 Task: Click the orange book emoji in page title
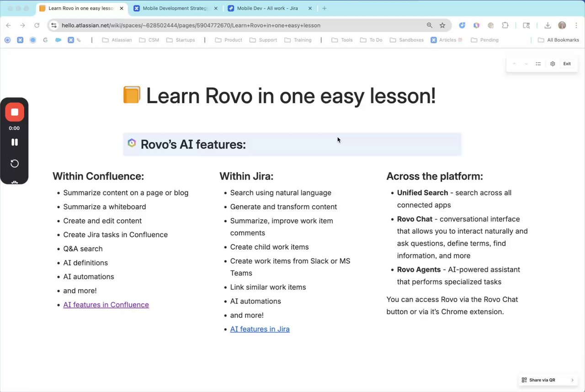[x=132, y=95]
